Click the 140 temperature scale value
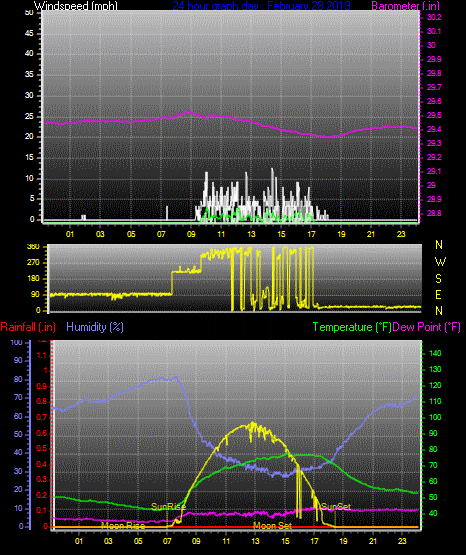466x555 pixels. (435, 353)
